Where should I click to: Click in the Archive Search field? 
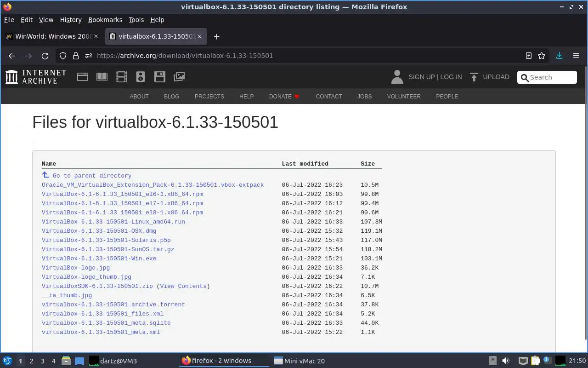point(547,77)
